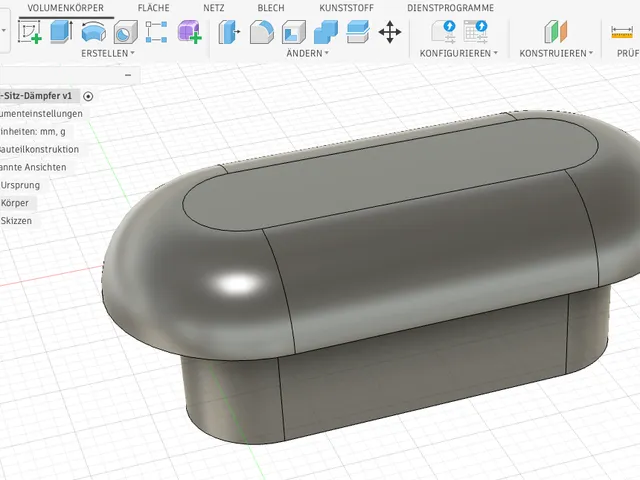
Task: Open the ERSTELLEN dropdown menu
Action: (108, 53)
